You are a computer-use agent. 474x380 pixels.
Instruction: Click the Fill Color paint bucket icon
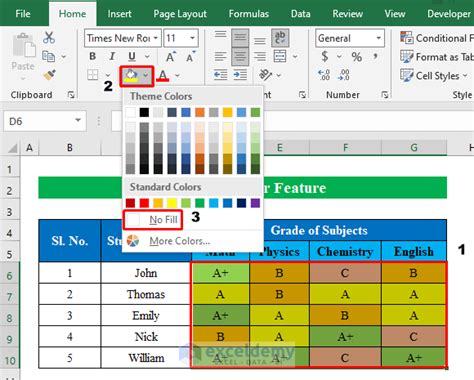point(131,75)
